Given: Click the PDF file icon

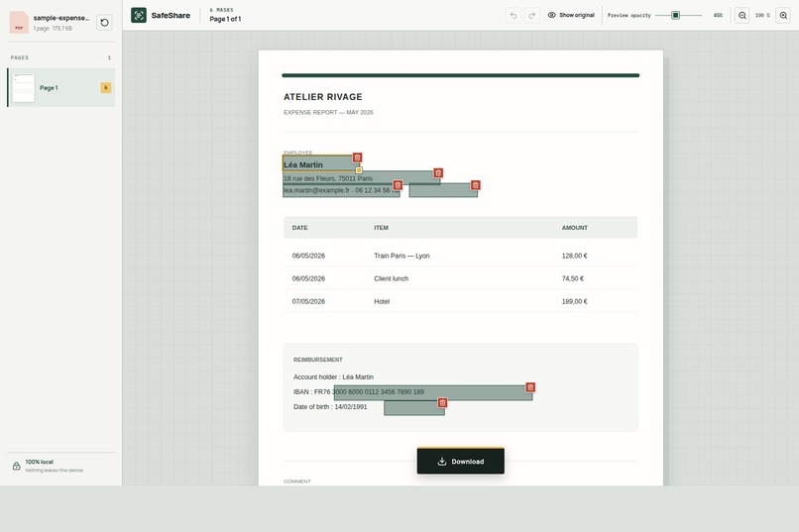Looking at the screenshot, I should pyautogui.click(x=19, y=23).
